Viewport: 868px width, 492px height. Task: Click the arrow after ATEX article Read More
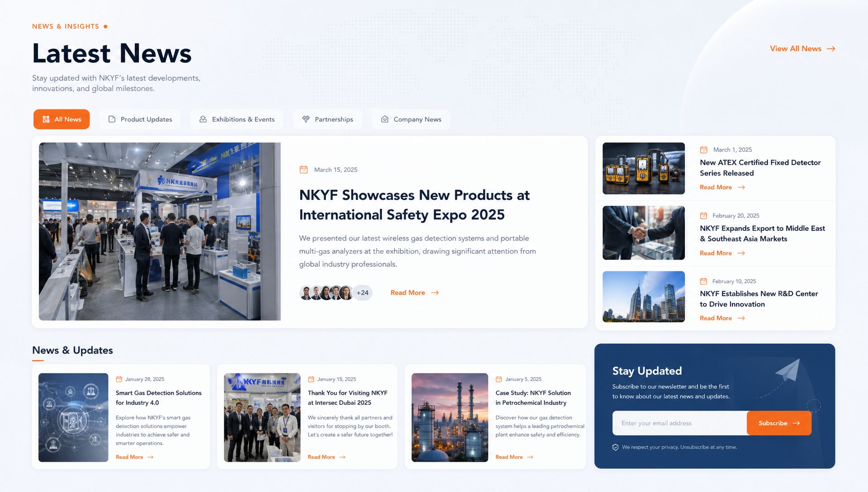741,187
